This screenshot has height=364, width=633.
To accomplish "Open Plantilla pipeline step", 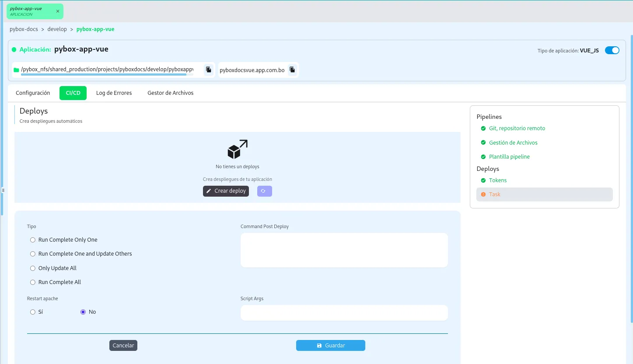I will tap(509, 156).
